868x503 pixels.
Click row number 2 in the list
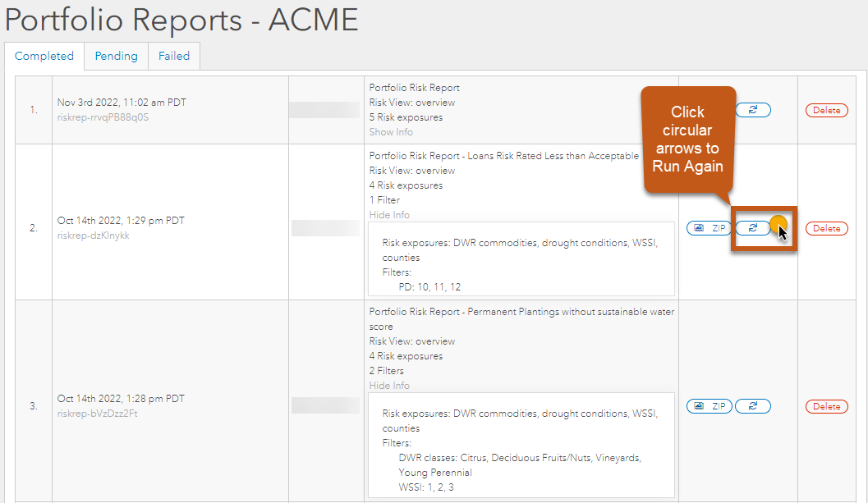click(34, 228)
